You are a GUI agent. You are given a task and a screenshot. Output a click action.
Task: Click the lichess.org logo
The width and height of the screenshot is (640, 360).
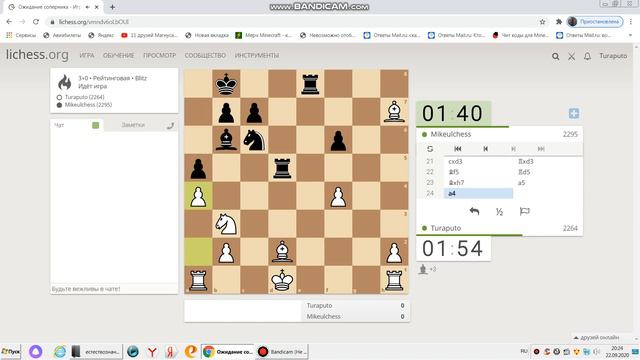tap(37, 55)
